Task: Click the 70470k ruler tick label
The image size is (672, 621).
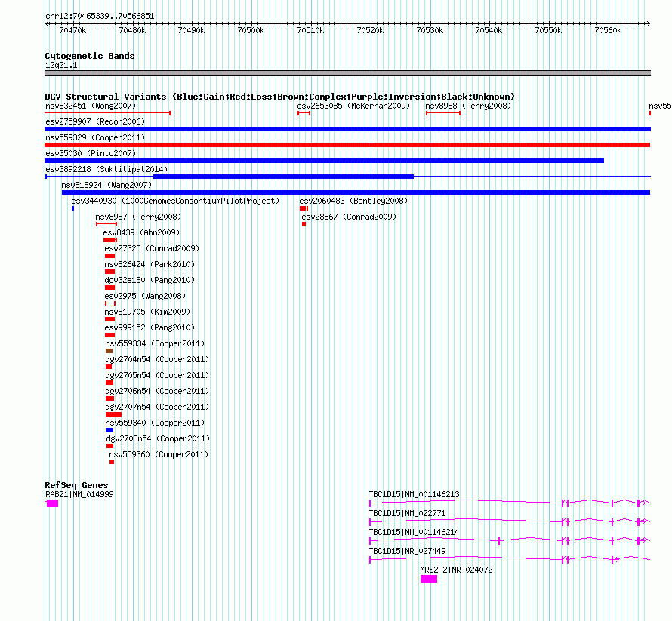Action: click(x=72, y=30)
